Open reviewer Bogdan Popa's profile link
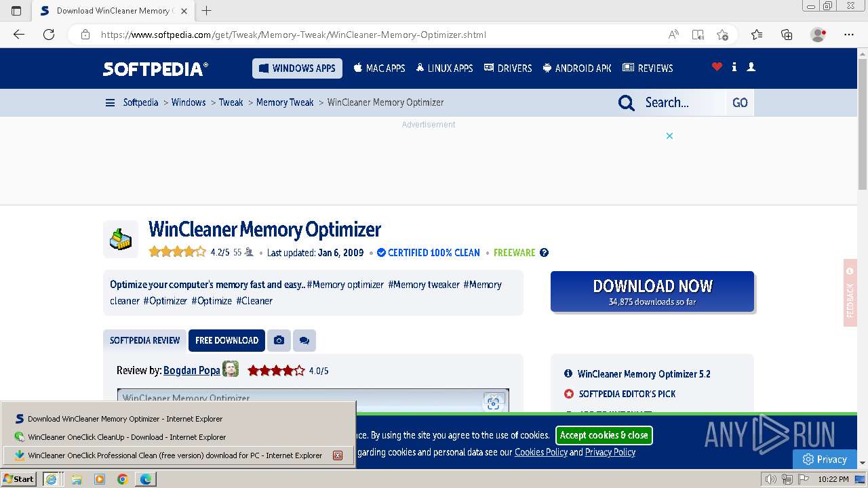Image resolution: width=868 pixels, height=488 pixels. (x=192, y=371)
